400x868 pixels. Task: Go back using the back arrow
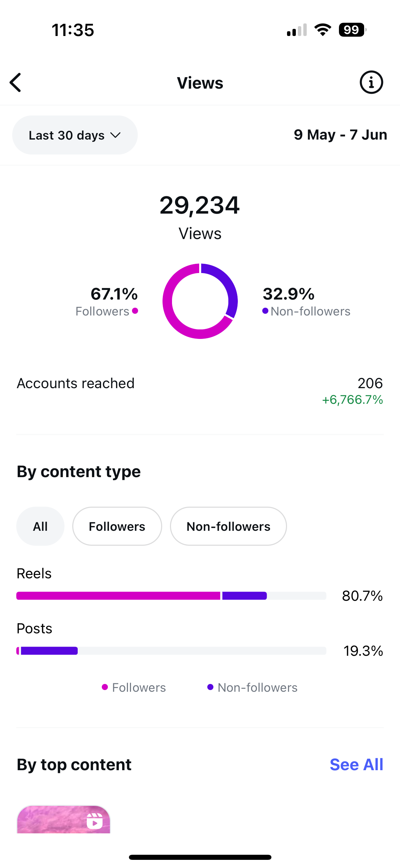(16, 83)
